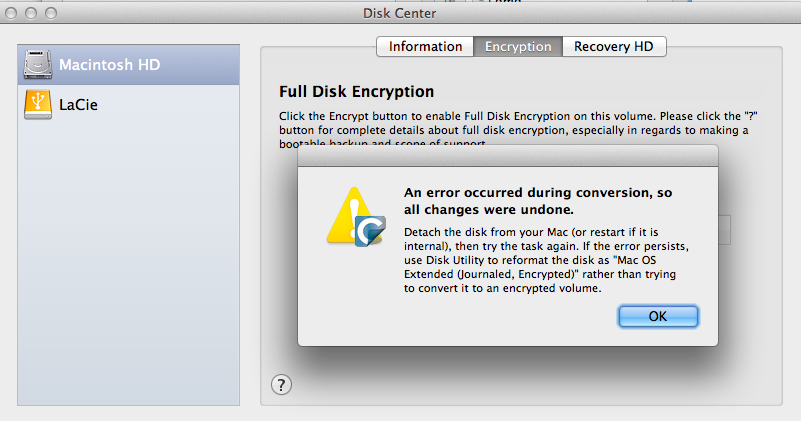The height and width of the screenshot is (421, 801).
Task: Dismiss the error dialog with OK
Action: (x=658, y=316)
